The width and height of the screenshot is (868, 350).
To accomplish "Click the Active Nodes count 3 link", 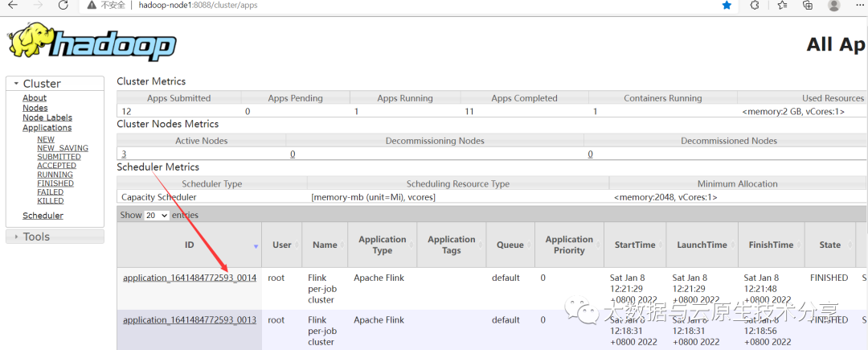I will tap(124, 154).
